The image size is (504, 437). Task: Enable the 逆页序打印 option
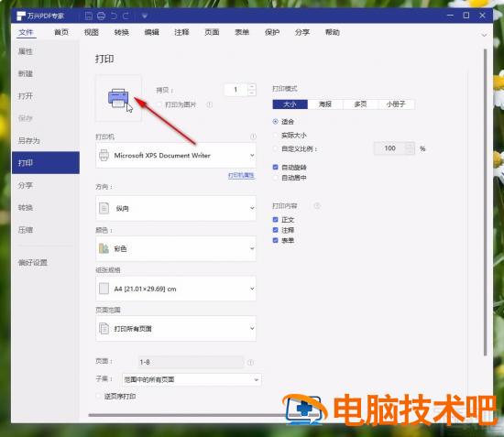(99, 396)
